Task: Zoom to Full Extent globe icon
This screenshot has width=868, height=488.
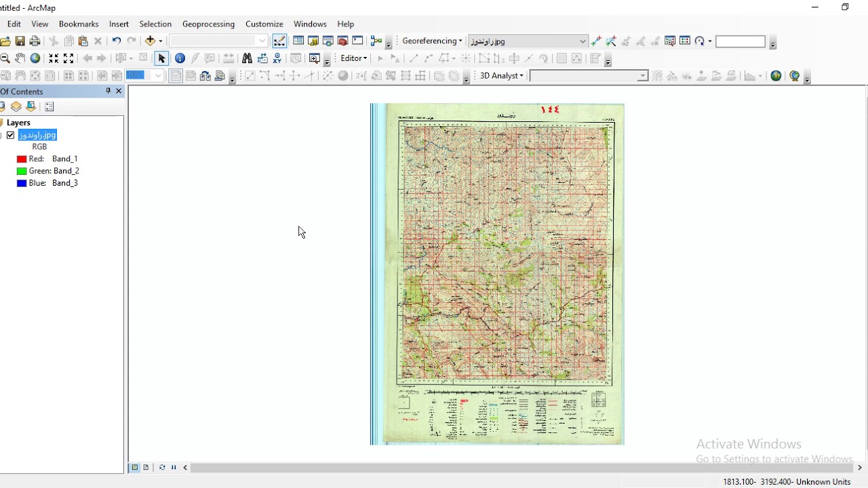Action: 35,58
